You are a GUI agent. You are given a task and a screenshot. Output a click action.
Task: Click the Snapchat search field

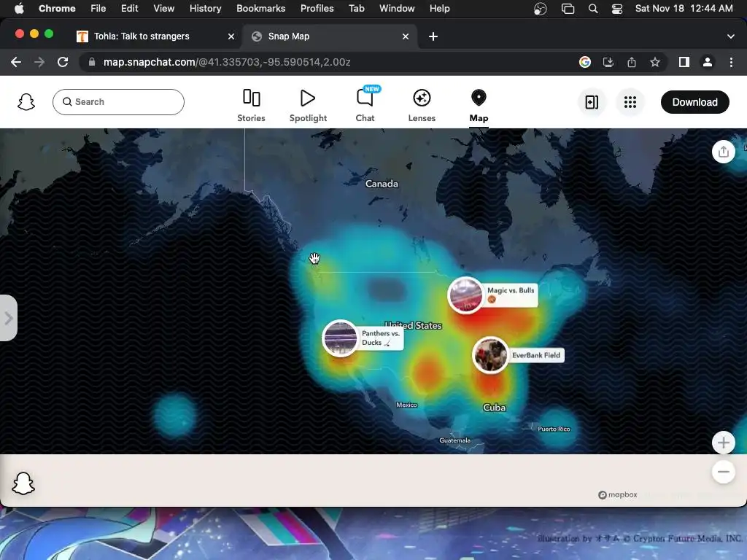tap(118, 102)
